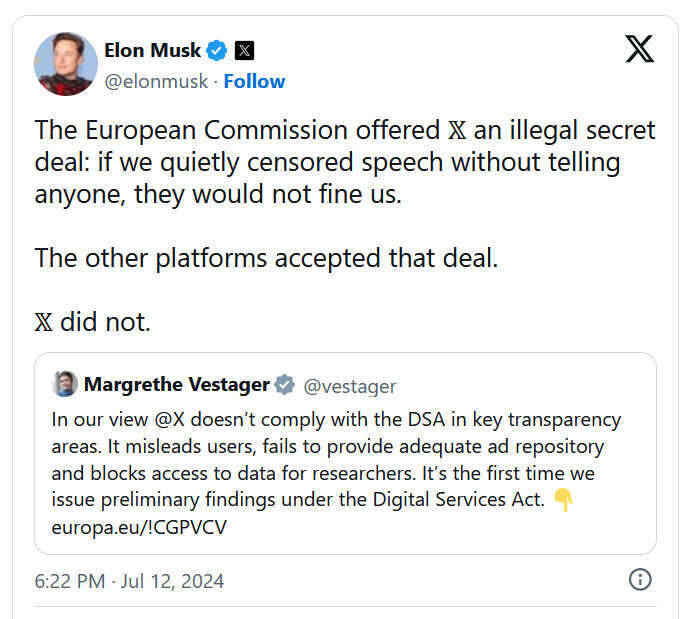Click the Follow button
The image size is (691, 619).
254,81
